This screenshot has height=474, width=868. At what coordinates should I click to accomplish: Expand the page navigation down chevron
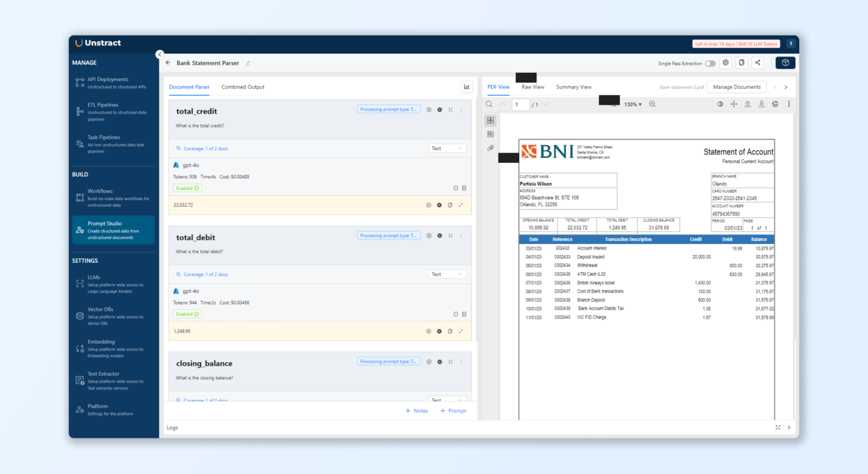(545, 104)
